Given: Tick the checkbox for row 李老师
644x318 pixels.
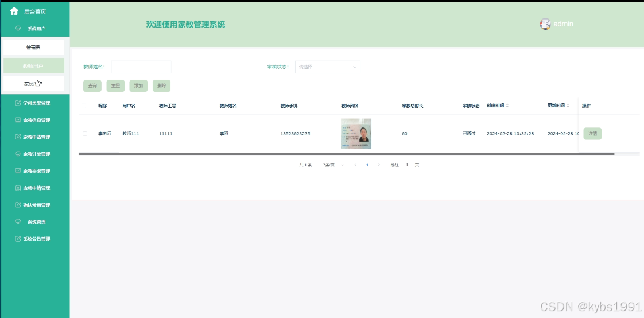Looking at the screenshot, I should pos(84,134).
